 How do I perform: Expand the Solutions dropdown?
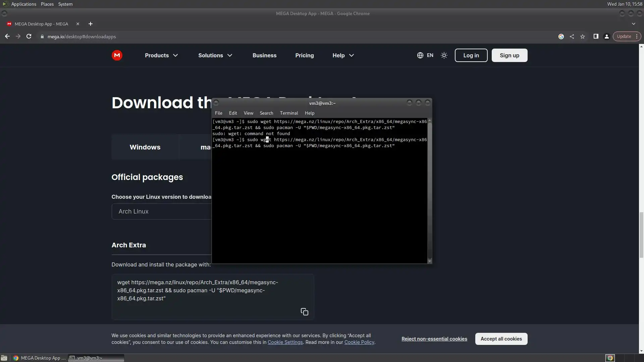(x=215, y=55)
